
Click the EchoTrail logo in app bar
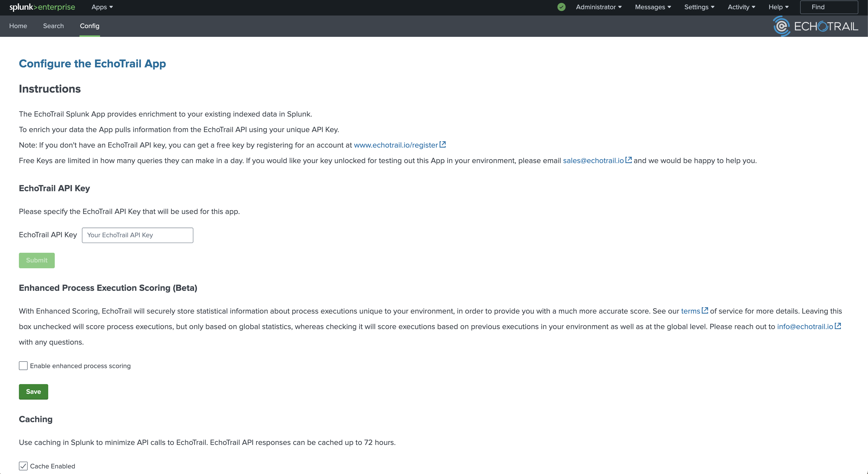pos(815,26)
